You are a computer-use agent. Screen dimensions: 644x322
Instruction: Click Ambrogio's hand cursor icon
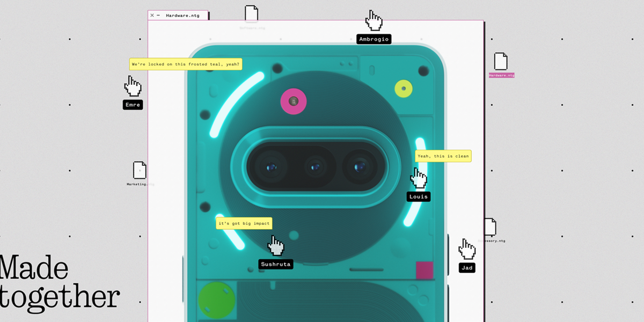(x=374, y=21)
